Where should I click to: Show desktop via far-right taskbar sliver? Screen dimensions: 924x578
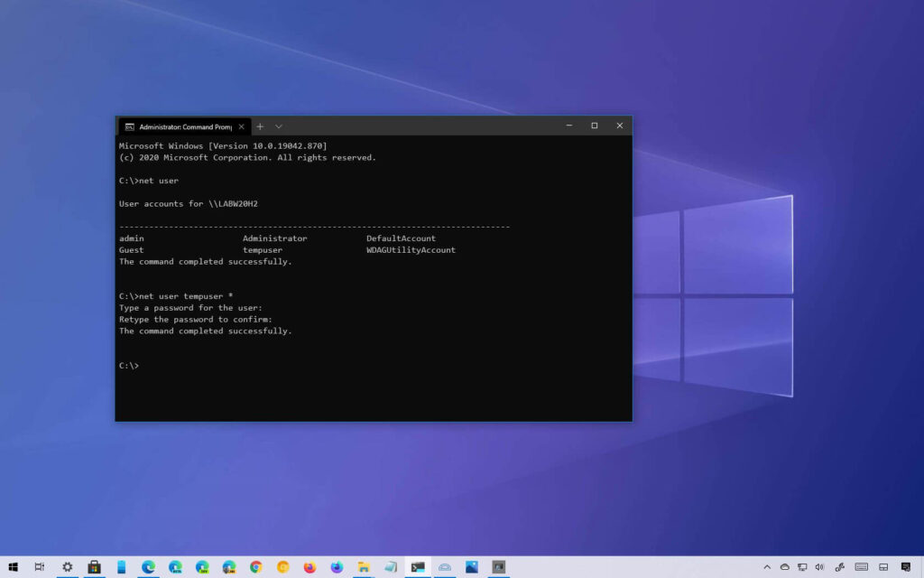(921, 567)
